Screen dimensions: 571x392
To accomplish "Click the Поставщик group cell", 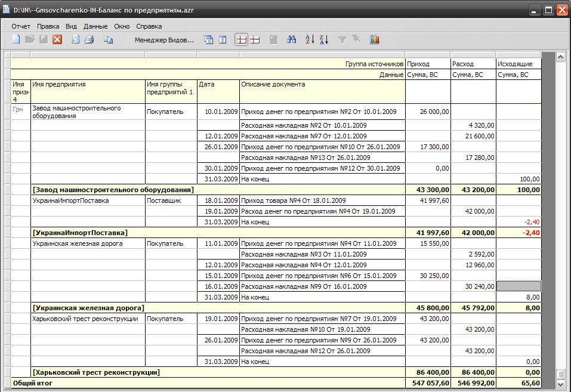I will [171, 200].
